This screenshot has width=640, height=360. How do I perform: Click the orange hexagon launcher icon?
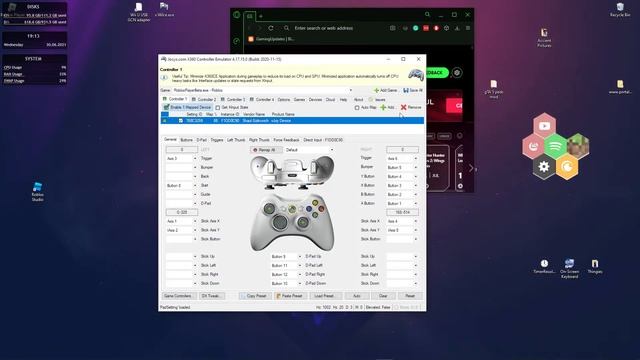tap(567, 167)
